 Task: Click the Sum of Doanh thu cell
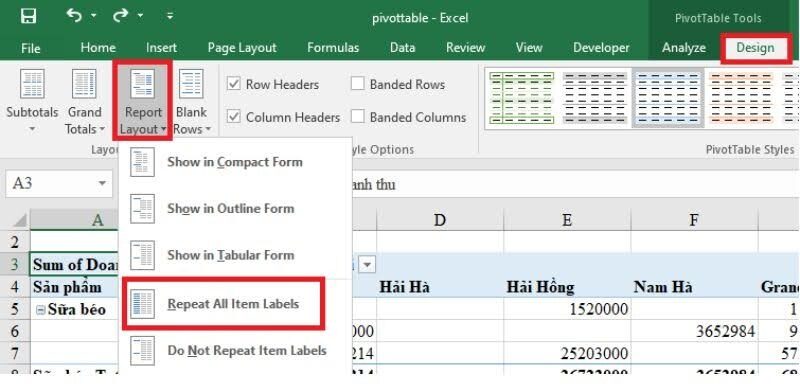[74, 264]
